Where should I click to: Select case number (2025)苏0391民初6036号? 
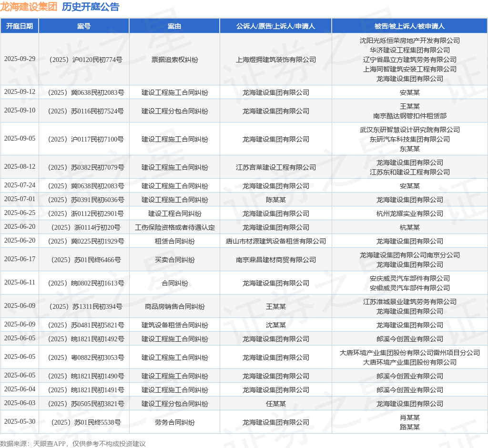click(x=86, y=200)
